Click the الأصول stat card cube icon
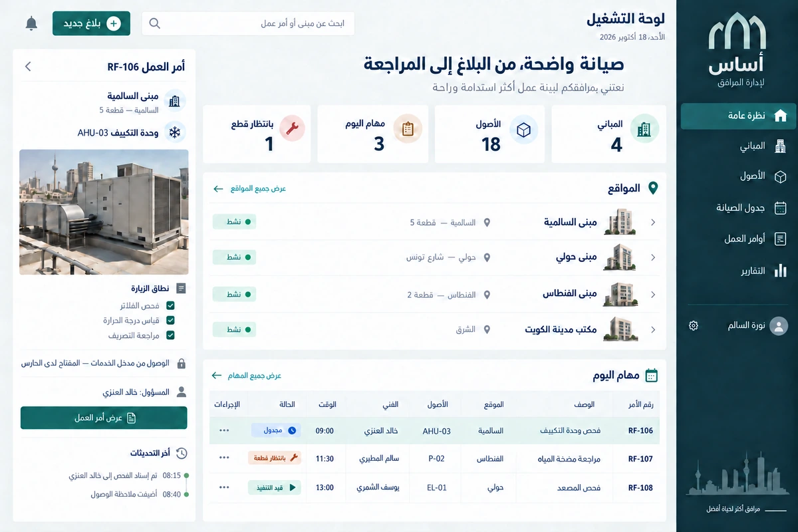The height and width of the screenshot is (532, 798). (523, 129)
